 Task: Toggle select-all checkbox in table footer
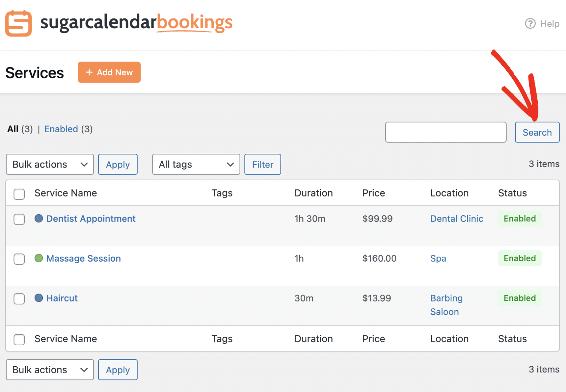click(x=19, y=339)
